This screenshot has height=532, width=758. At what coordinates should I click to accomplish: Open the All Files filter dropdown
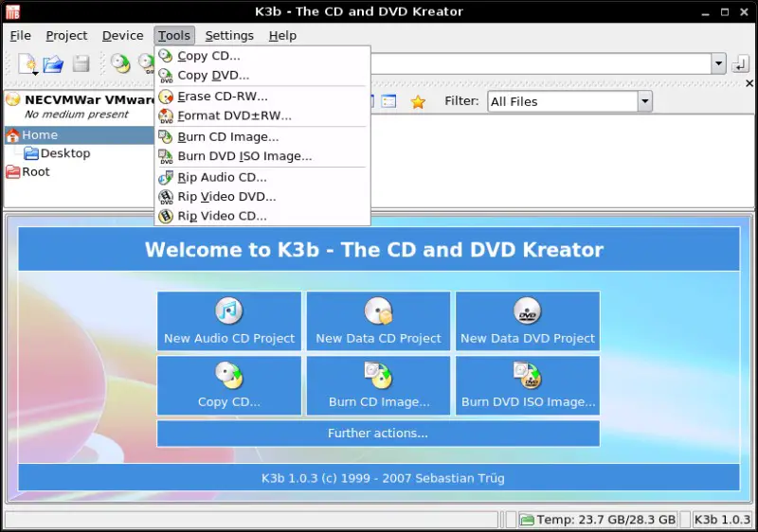click(x=644, y=101)
